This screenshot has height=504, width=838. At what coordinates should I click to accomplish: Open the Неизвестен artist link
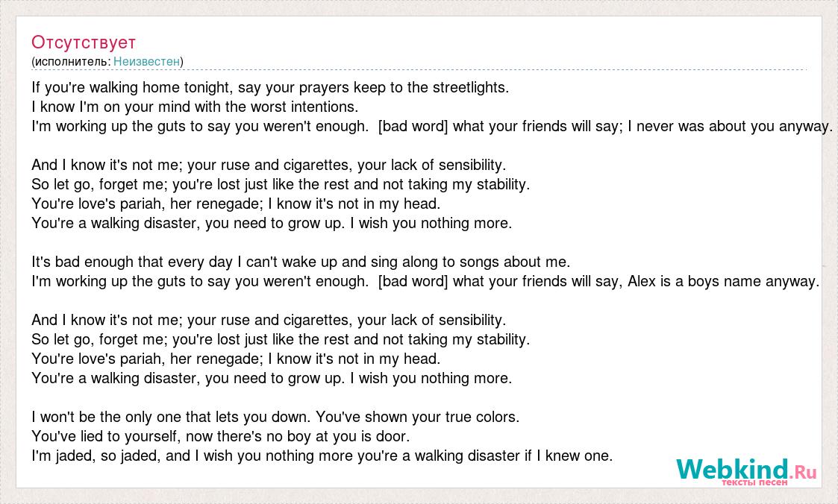pos(146,61)
